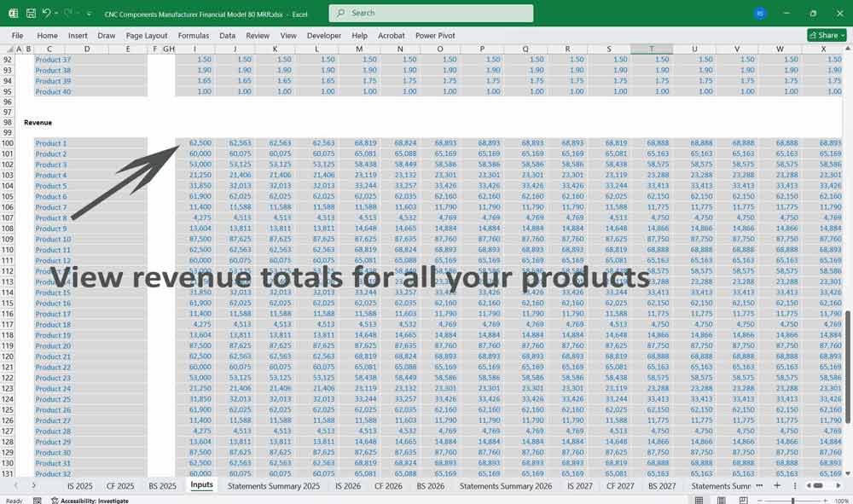
Task: Open Statements Summary 2026 sheet tab
Action: point(505,486)
